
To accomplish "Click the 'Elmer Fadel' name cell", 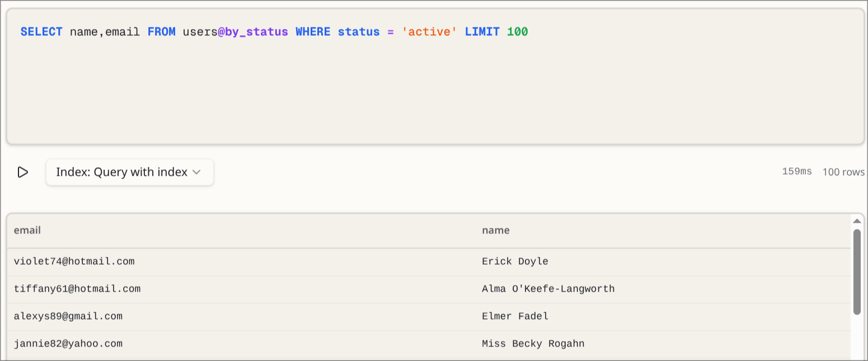I will coord(515,316).
